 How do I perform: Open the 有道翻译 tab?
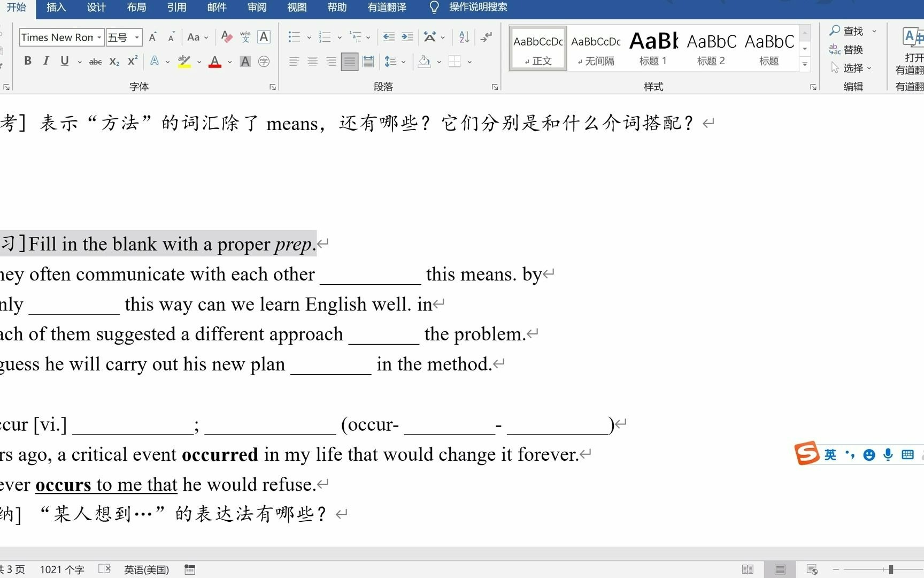click(387, 7)
